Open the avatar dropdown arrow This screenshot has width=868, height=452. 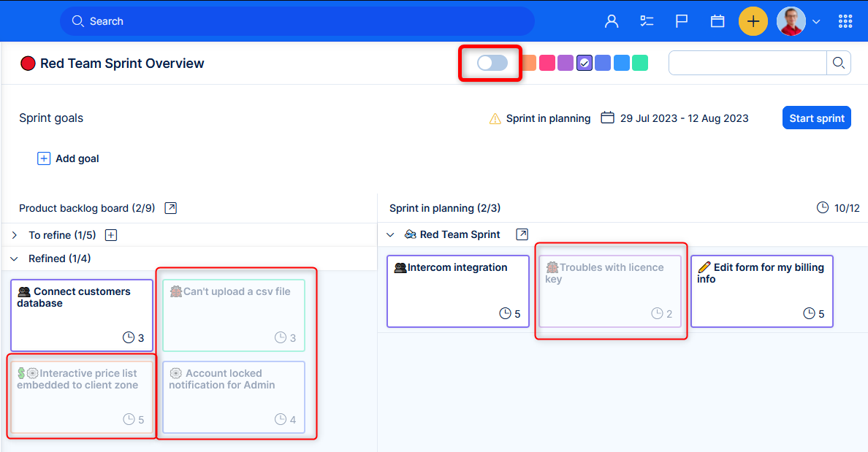816,22
